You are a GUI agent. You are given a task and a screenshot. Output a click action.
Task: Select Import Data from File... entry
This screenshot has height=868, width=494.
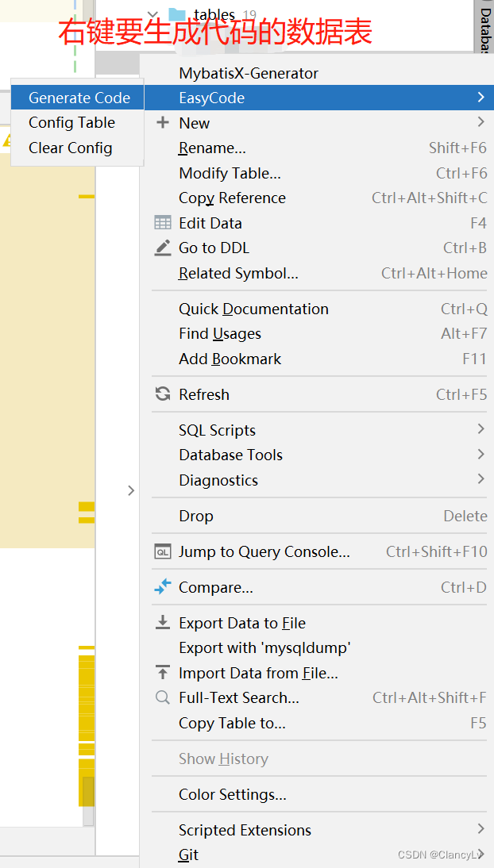318,673
